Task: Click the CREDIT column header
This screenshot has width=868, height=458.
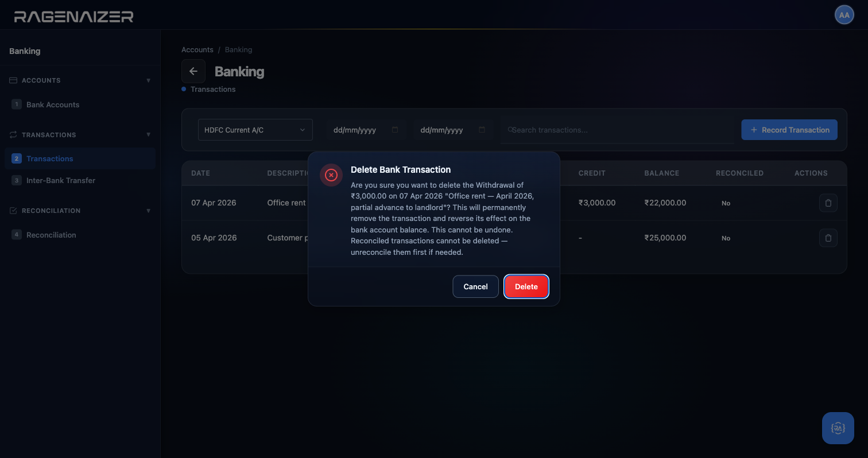Action: point(592,173)
